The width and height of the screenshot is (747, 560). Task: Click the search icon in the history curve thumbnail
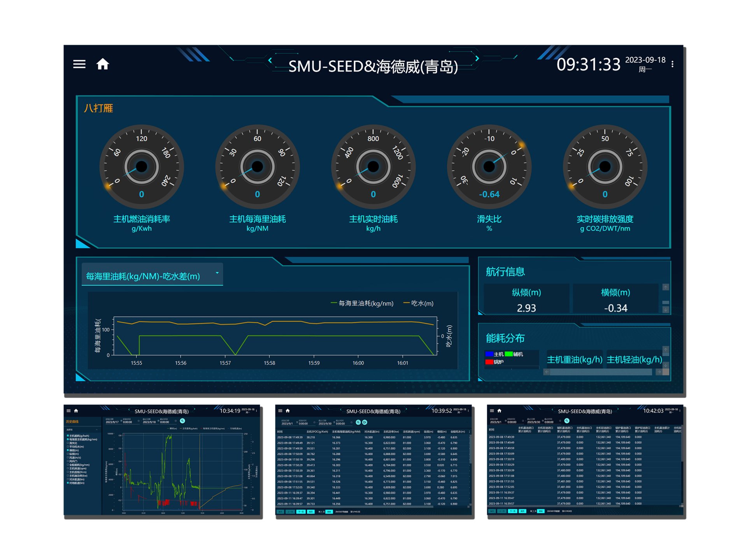click(182, 421)
